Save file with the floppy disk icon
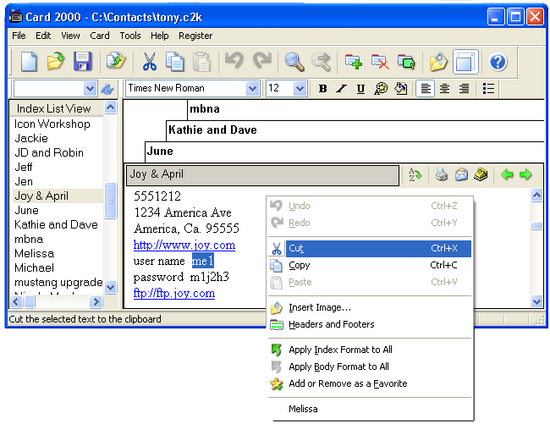 [x=82, y=62]
